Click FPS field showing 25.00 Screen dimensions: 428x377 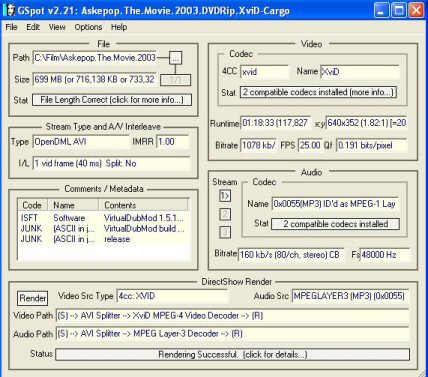click(310, 145)
